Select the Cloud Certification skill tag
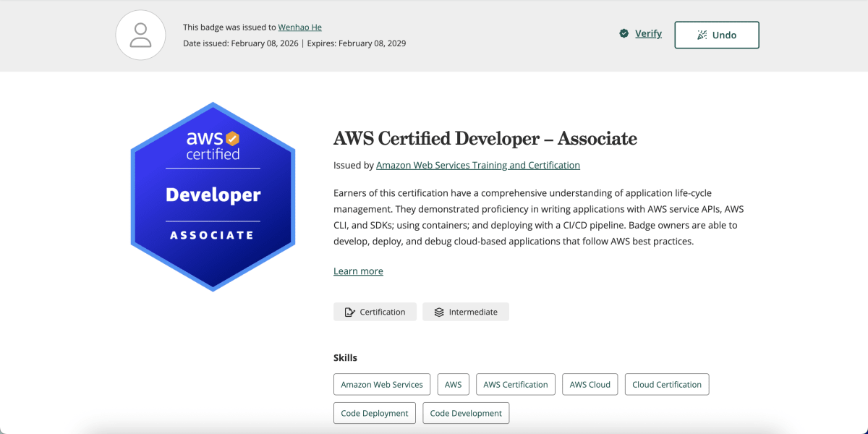 click(667, 384)
